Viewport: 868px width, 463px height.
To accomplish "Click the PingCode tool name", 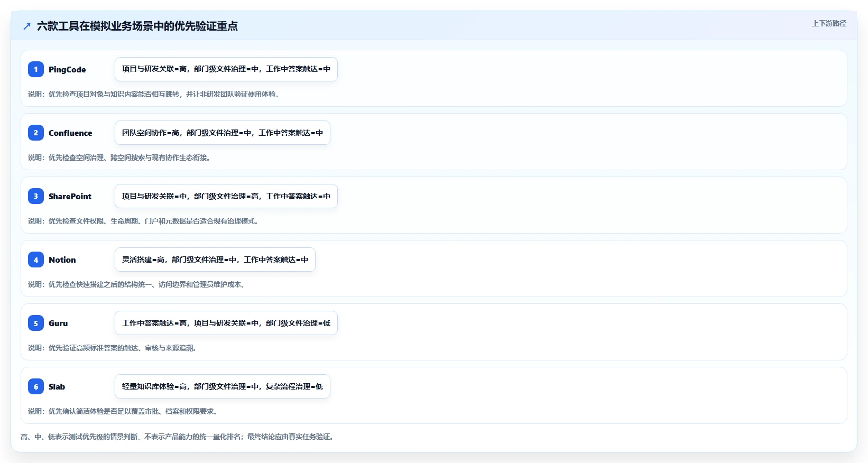I will pos(67,69).
